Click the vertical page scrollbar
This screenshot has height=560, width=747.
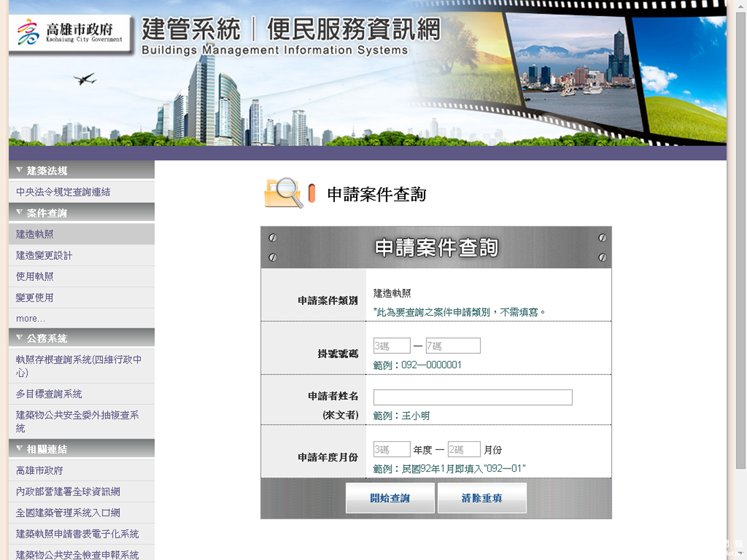click(741, 249)
